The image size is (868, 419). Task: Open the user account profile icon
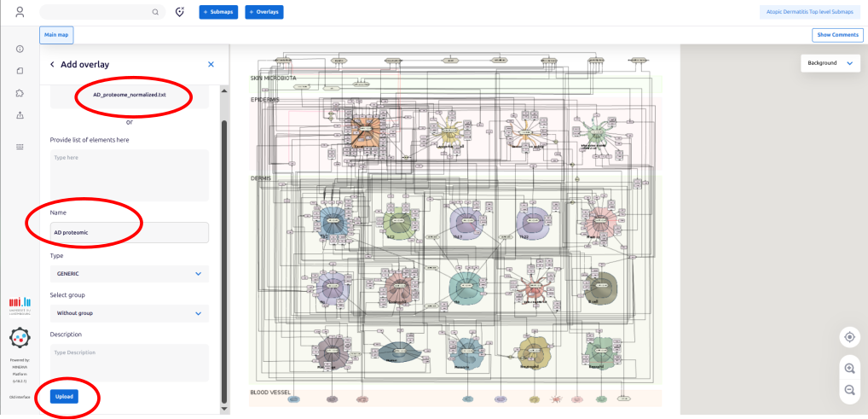(x=20, y=12)
